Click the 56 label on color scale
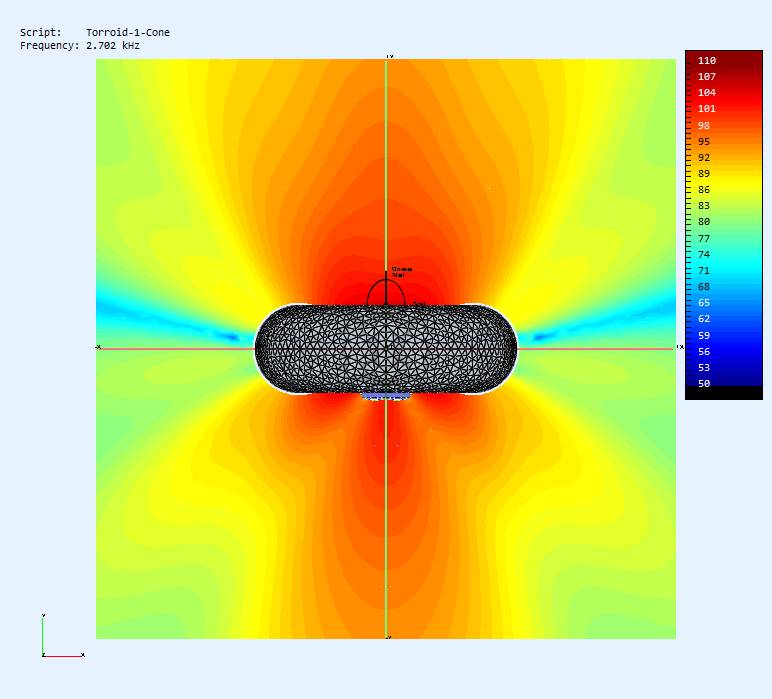 704,351
